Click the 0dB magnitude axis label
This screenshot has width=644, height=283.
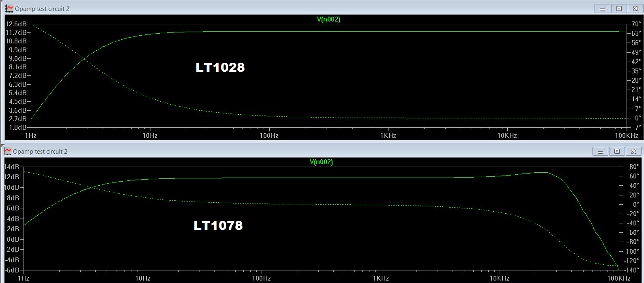coord(13,239)
